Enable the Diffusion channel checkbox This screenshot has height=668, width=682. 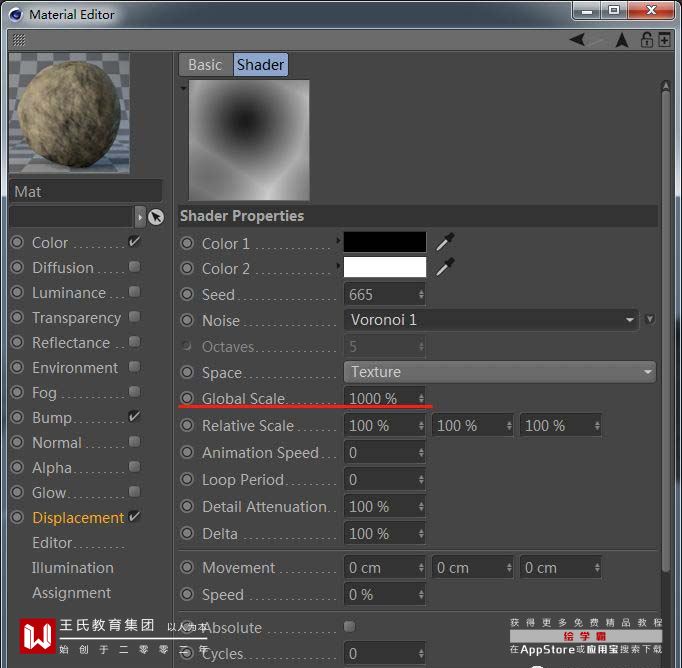(x=134, y=266)
